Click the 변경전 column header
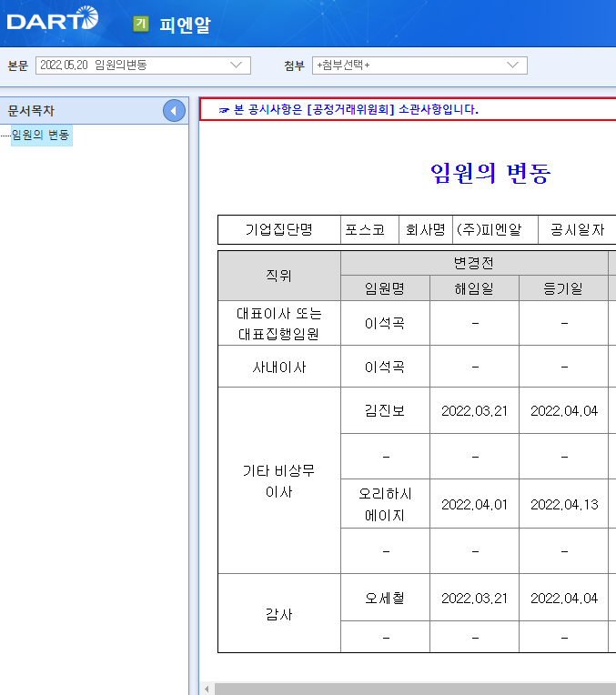 473,262
